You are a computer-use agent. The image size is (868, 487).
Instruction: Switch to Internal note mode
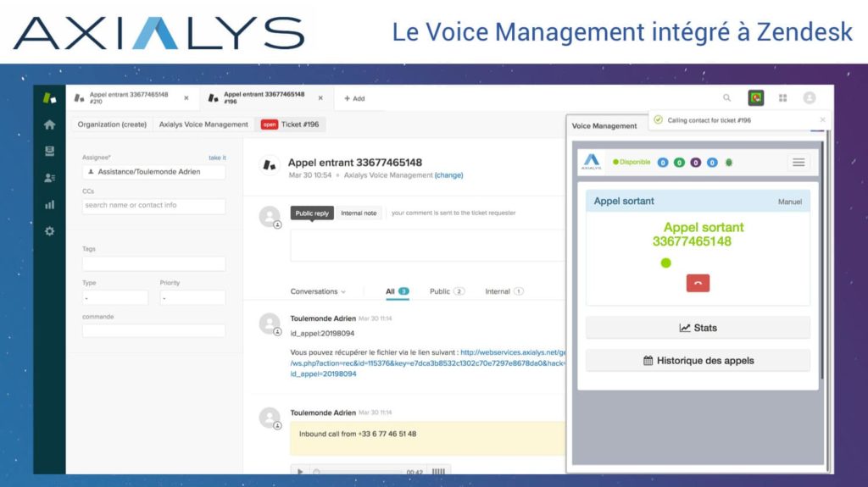(x=359, y=213)
